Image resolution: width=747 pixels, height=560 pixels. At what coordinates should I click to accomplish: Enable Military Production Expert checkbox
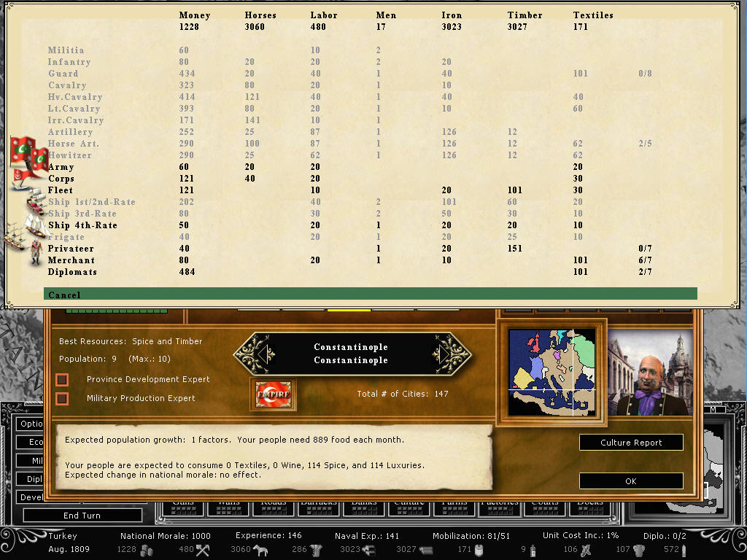pyautogui.click(x=62, y=399)
